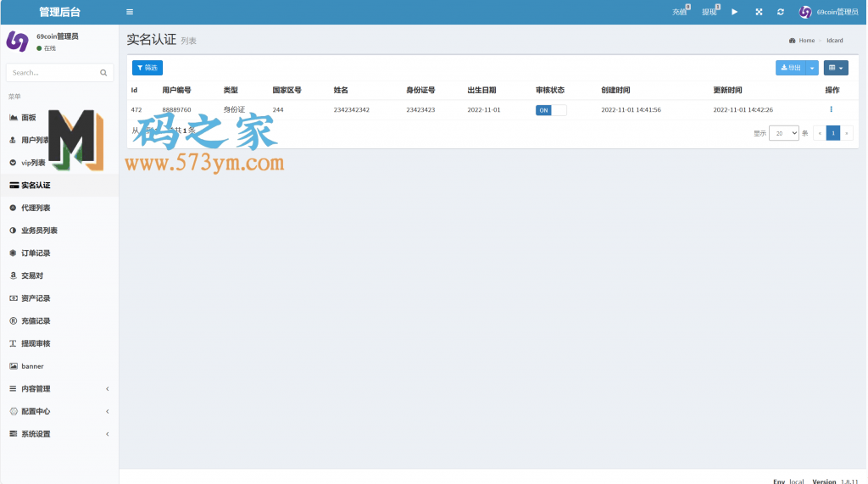Click the Idcard breadcrumb
The width and height of the screenshot is (868, 484).
point(835,41)
